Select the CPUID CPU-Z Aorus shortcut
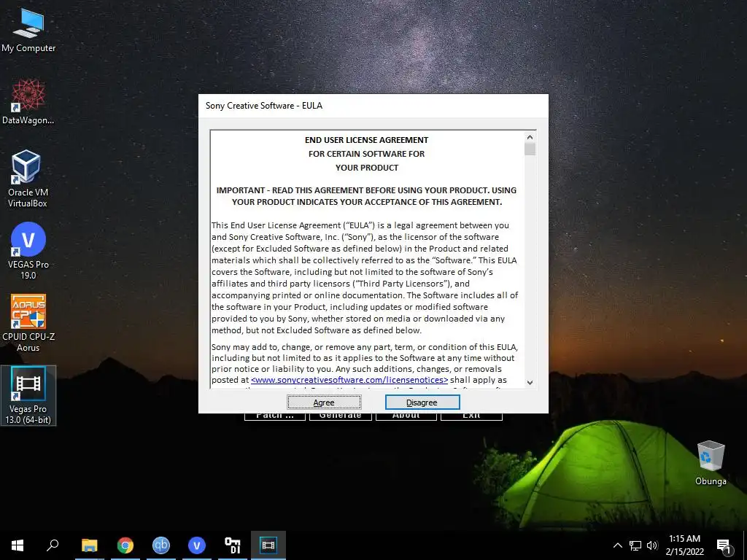The width and height of the screenshot is (747, 560). click(x=28, y=323)
